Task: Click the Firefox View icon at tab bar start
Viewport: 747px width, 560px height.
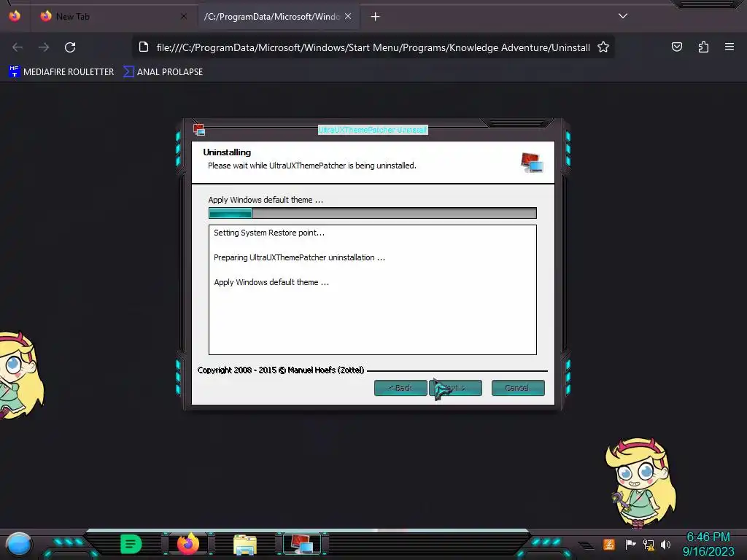Action: coord(15,16)
